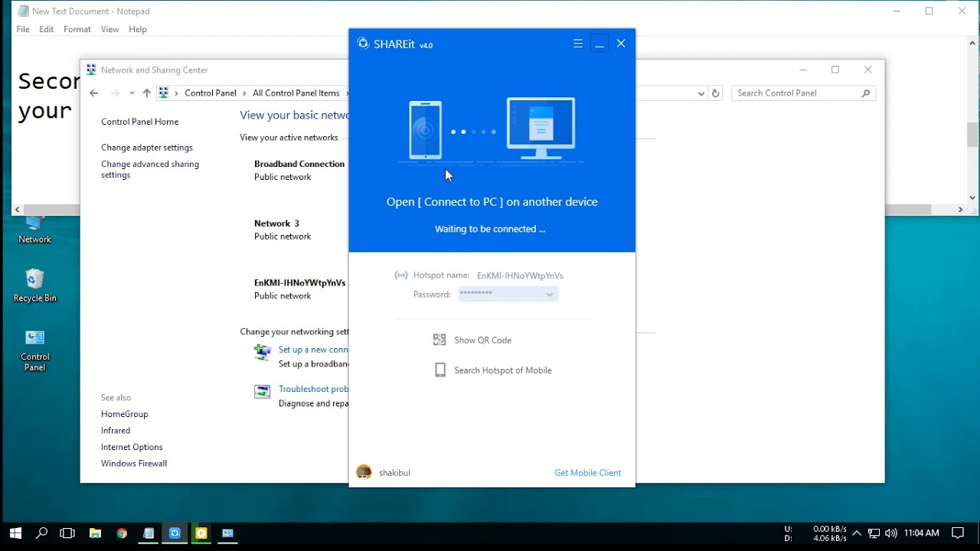Viewport: 980px width, 551px height.
Task: Open Internet Options link
Action: (132, 447)
